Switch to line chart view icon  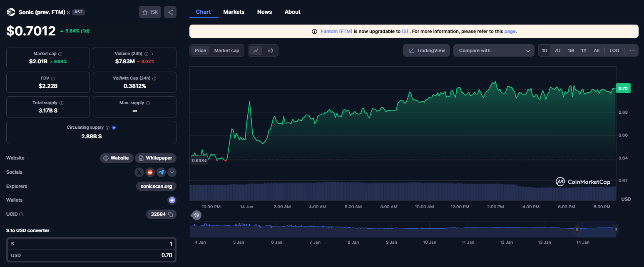[256, 50]
